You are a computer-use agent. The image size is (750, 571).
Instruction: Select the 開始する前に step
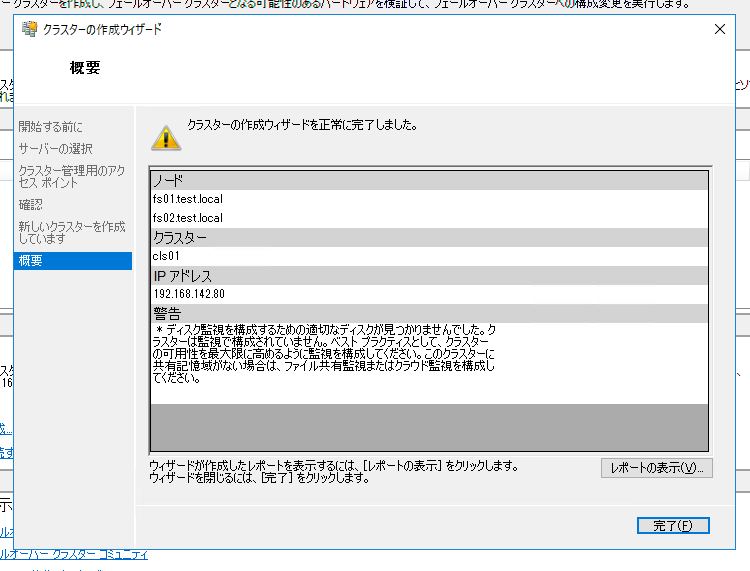coord(50,127)
